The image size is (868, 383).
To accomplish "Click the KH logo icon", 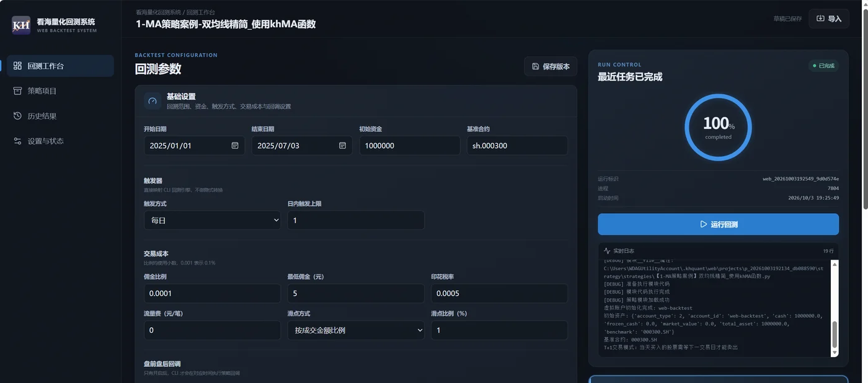I will tap(21, 25).
